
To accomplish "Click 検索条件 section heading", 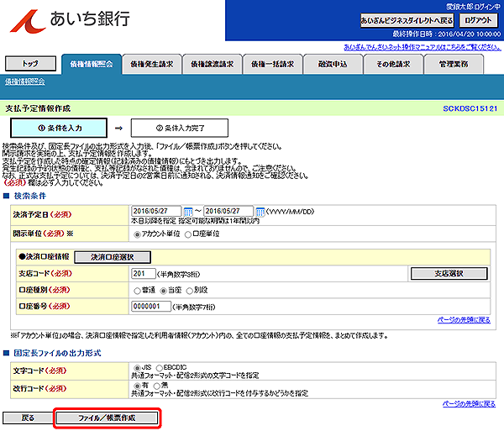I will [30, 196].
